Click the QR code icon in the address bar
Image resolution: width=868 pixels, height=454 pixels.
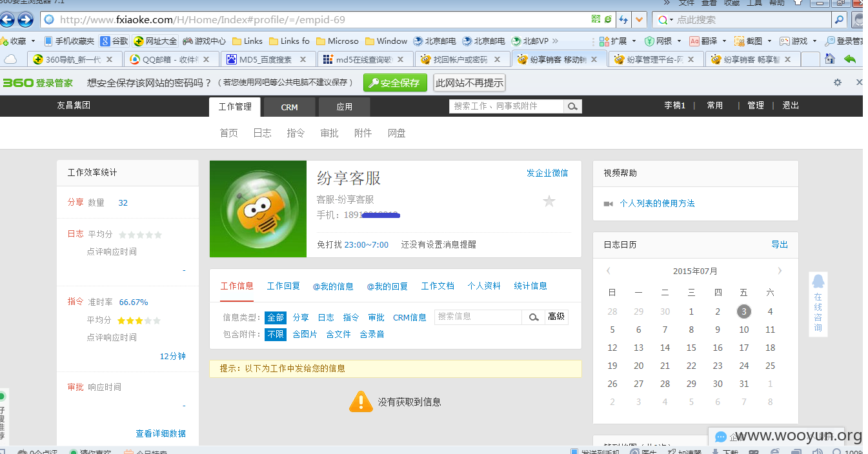coord(596,19)
